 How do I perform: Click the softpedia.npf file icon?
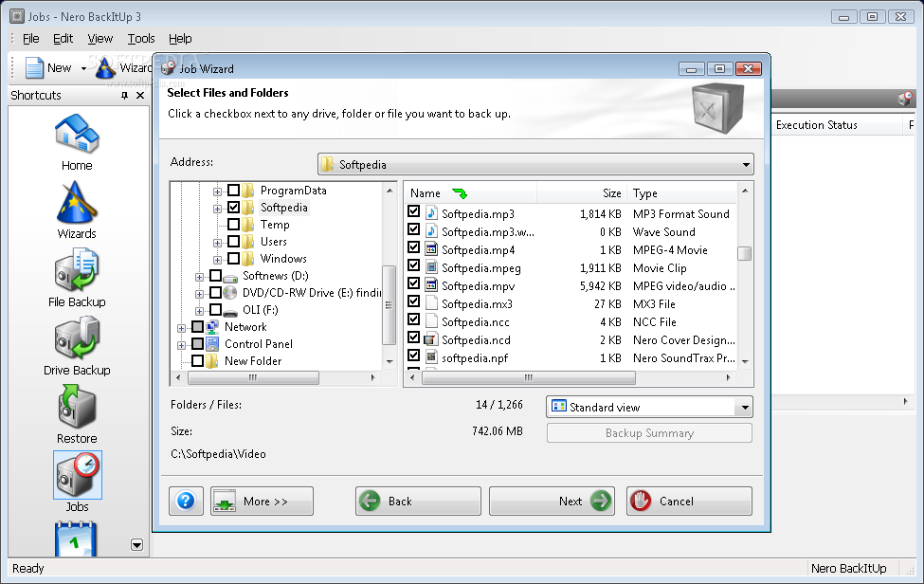[431, 357]
